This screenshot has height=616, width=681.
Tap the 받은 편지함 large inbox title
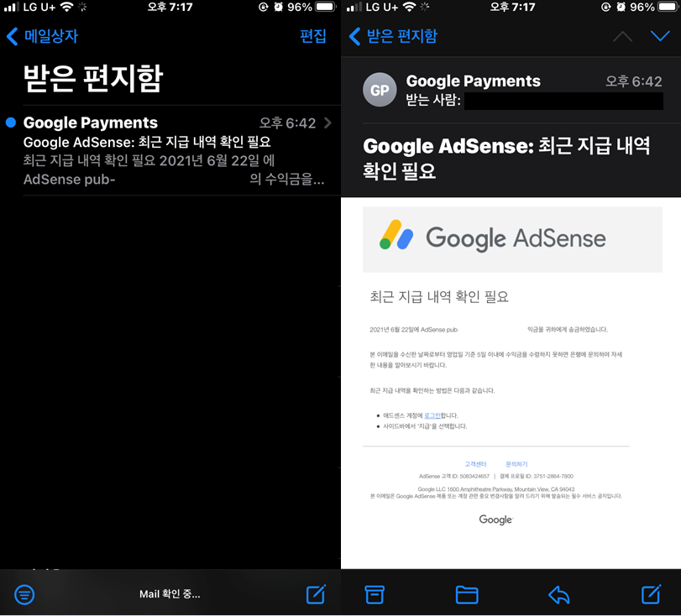click(93, 78)
